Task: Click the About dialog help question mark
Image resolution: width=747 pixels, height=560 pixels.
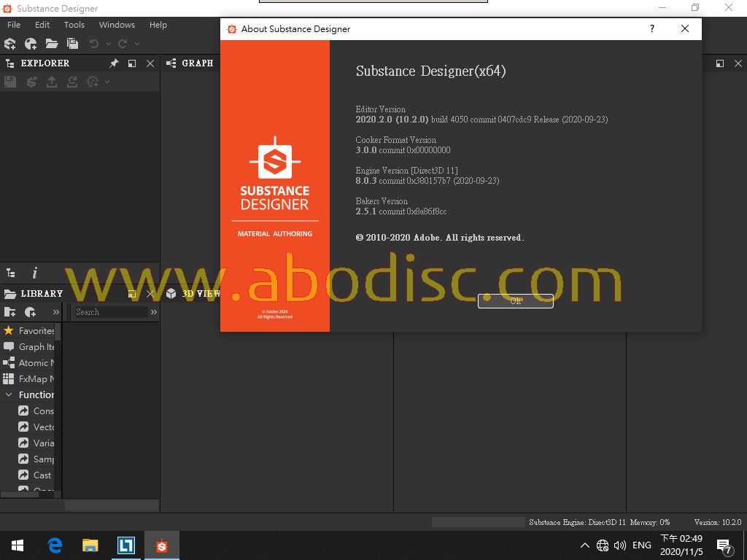Action: pyautogui.click(x=651, y=29)
